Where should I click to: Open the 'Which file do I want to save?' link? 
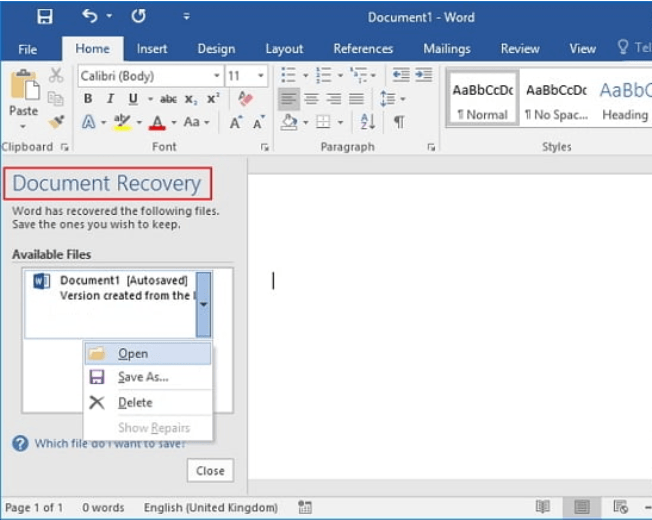tap(110, 444)
